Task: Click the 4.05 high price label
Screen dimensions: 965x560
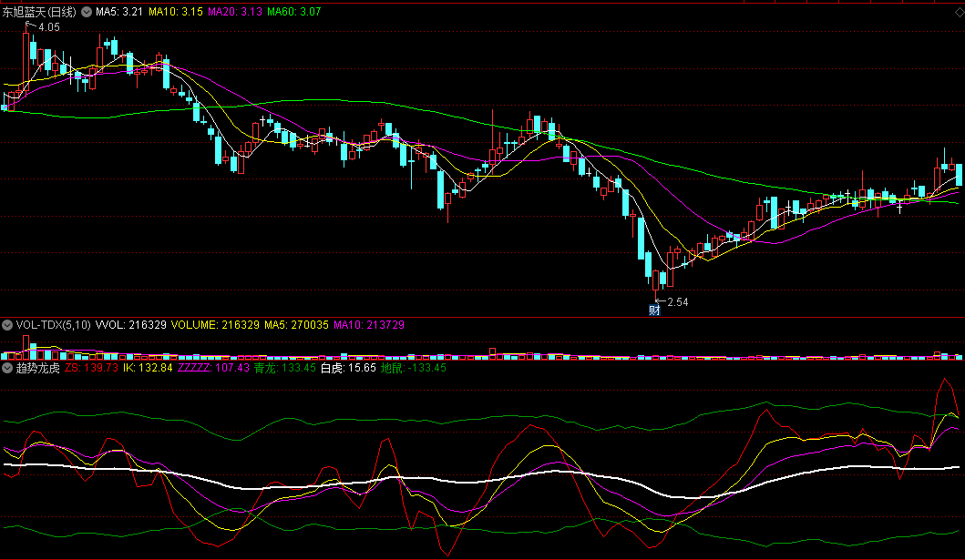Action: click(x=48, y=27)
